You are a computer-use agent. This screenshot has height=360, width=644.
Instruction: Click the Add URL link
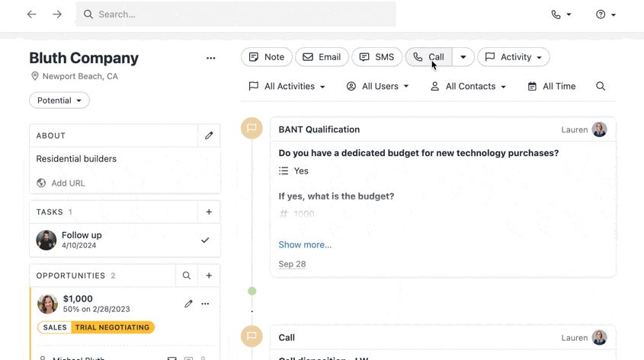61,183
